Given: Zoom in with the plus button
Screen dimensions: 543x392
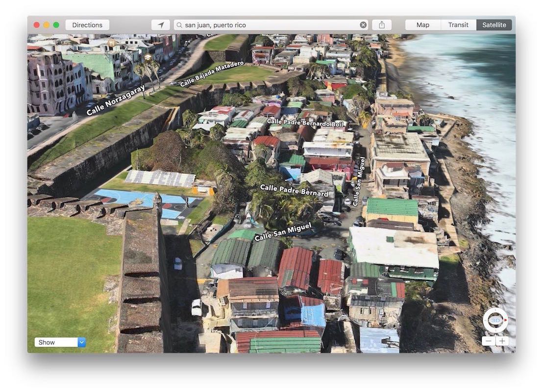Looking at the screenshot, I should (x=502, y=341).
